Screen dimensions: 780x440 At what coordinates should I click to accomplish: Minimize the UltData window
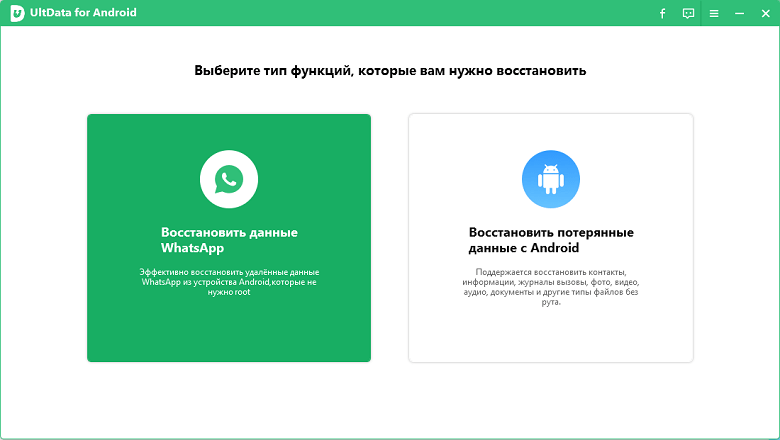click(x=740, y=13)
